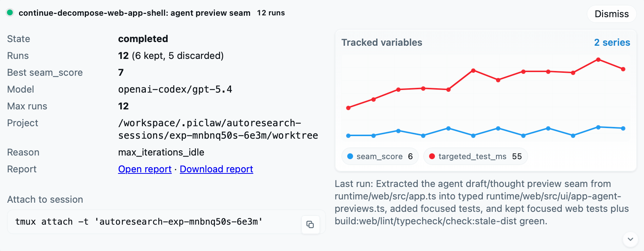Click the red targeted_test_ms legend dot
Image resolution: width=644 pixels, height=251 pixels.
click(x=432, y=156)
